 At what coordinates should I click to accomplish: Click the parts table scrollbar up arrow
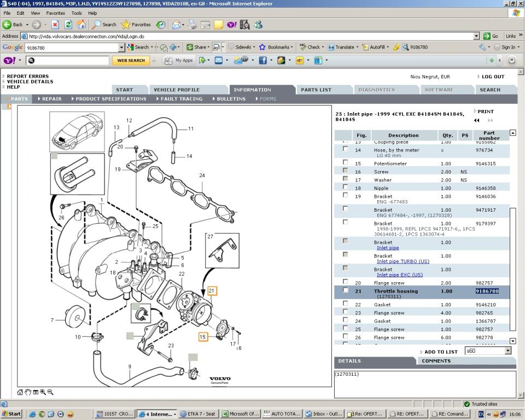click(x=512, y=133)
